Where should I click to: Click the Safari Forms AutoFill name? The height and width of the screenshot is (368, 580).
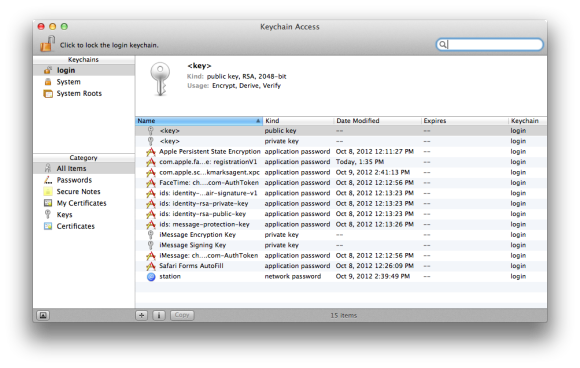(x=191, y=266)
